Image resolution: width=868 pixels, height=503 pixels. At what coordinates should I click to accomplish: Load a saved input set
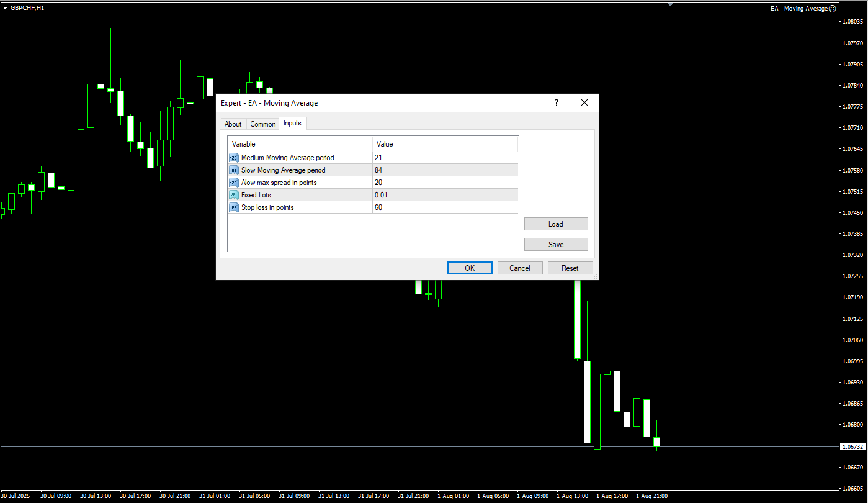pyautogui.click(x=556, y=224)
